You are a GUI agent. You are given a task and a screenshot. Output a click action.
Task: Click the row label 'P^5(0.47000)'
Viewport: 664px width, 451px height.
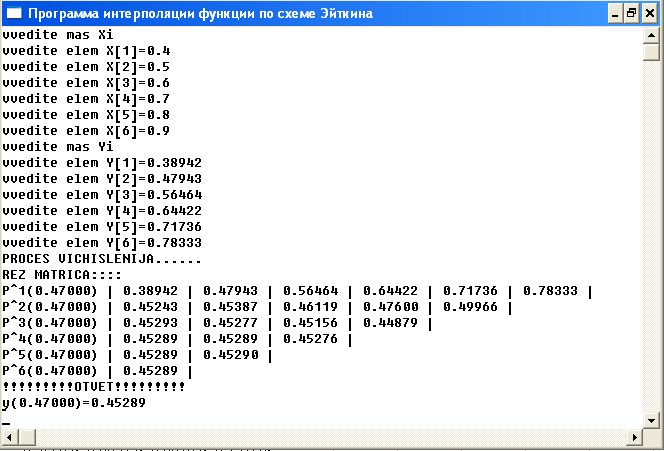click(x=50, y=355)
